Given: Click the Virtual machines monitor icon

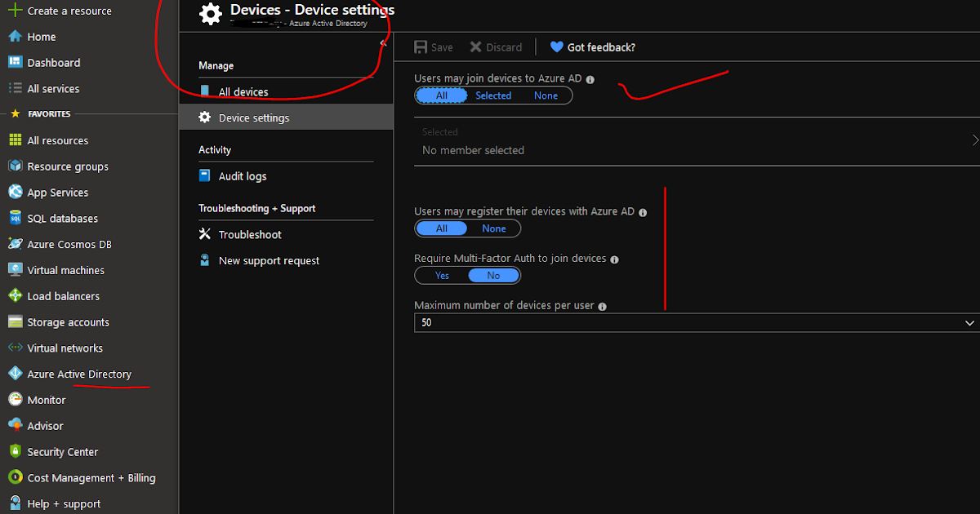Looking at the screenshot, I should (15, 270).
